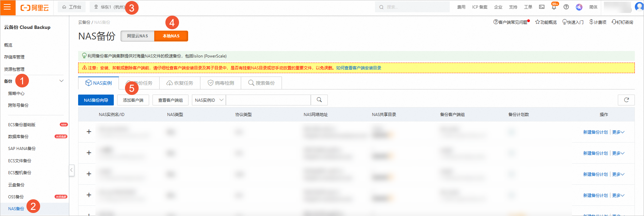Screen dimensions: 644x216
Task: Click the 添加客户端 button
Action: click(x=133, y=100)
